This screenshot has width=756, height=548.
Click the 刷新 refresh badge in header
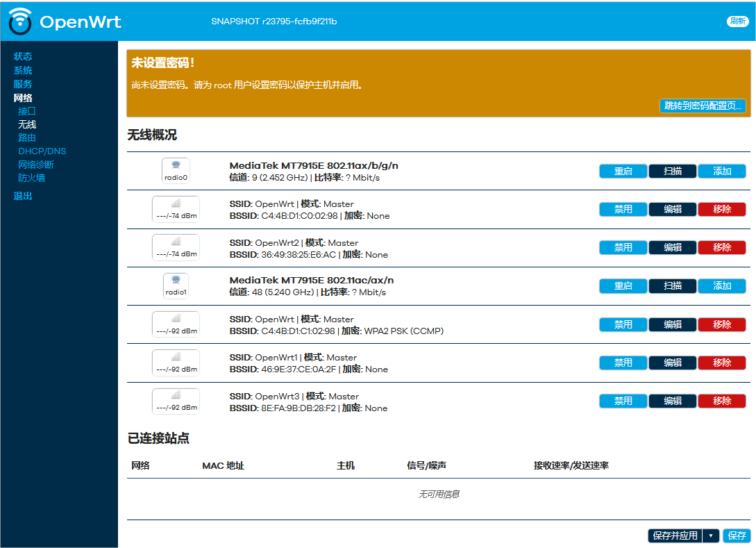pyautogui.click(x=737, y=22)
